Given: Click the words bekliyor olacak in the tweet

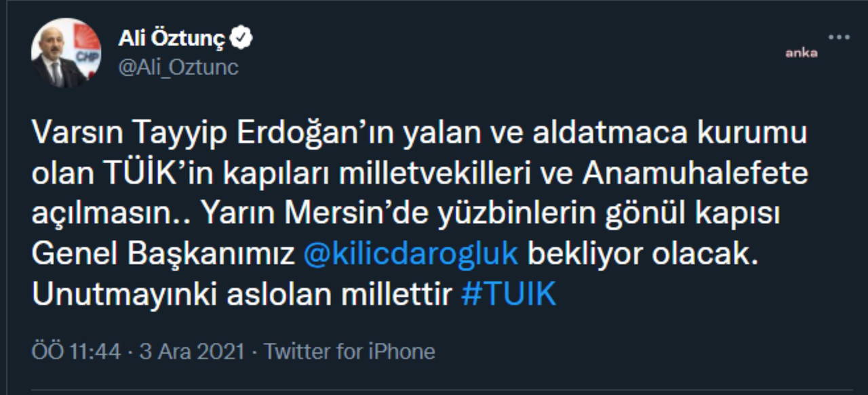Looking at the screenshot, I should point(642,254).
